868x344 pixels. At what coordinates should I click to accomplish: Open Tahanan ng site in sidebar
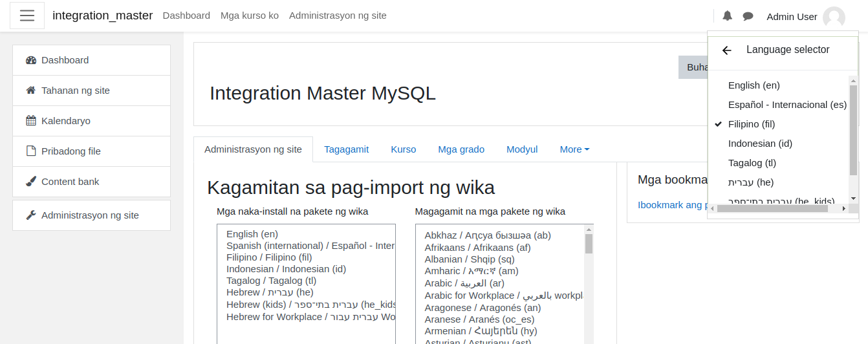click(x=91, y=91)
